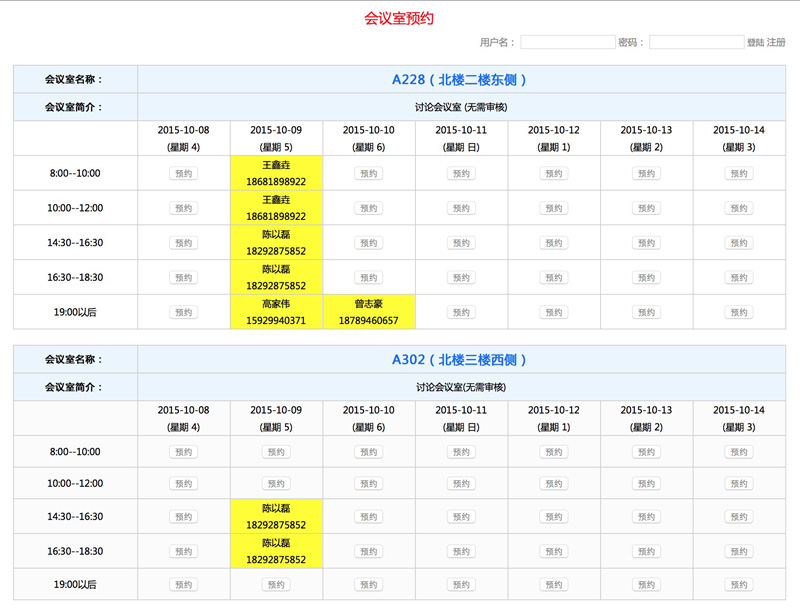
Task: Reserve A302 19:00以后 on 2015-10-12
Action: pos(553,583)
